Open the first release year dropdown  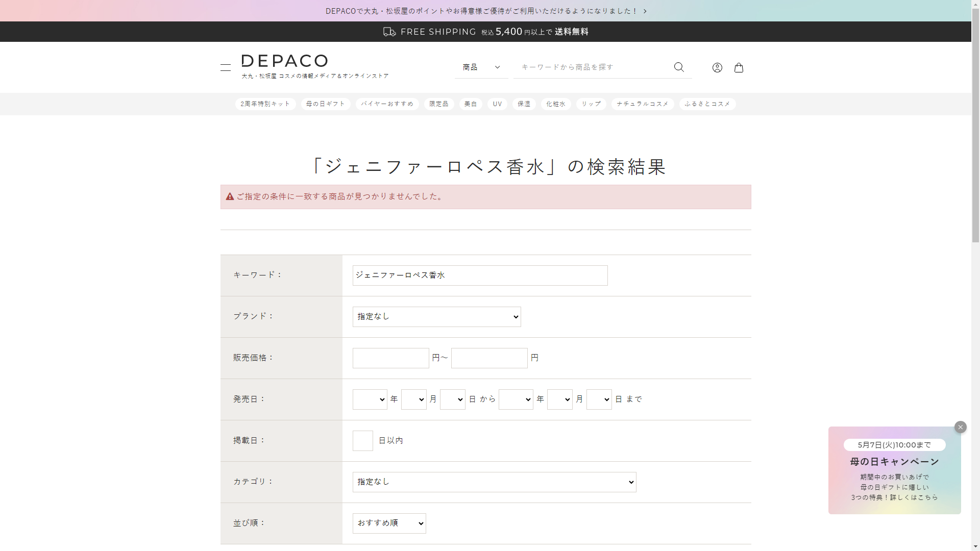370,399
